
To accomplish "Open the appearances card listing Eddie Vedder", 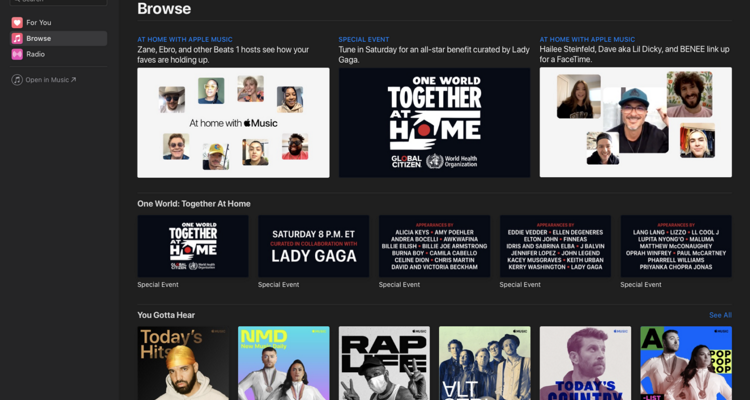I will point(555,246).
